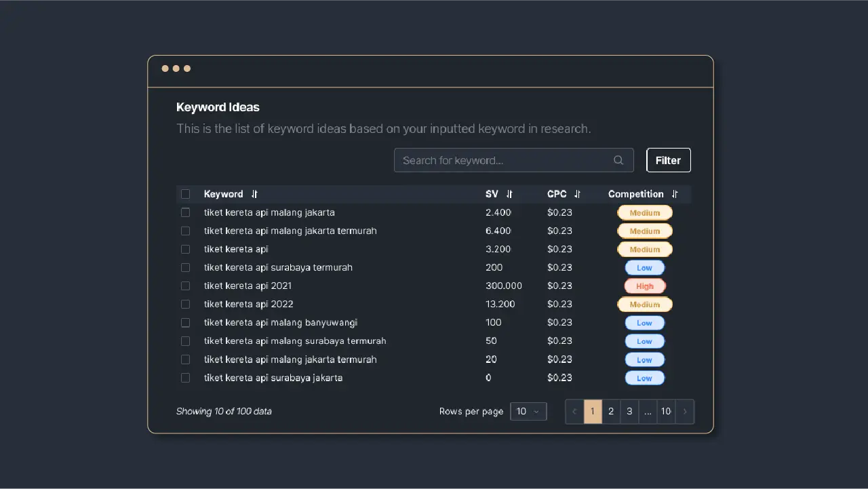Go to next page arrow
Image resolution: width=868 pixels, height=489 pixels.
[x=685, y=411]
